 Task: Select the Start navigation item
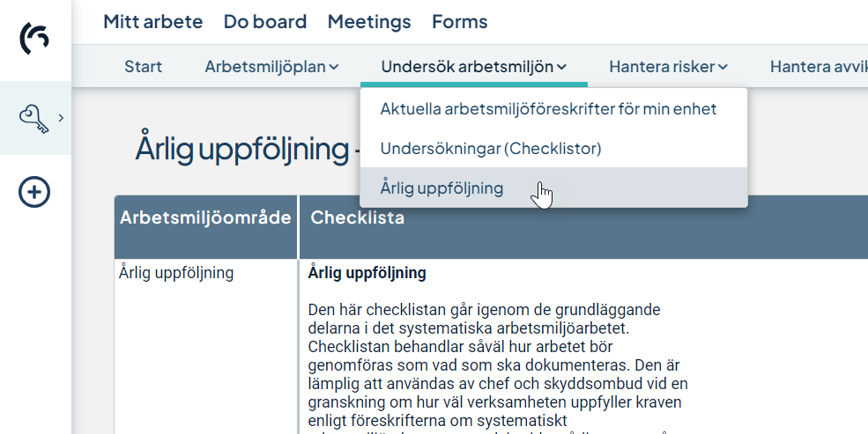(144, 66)
